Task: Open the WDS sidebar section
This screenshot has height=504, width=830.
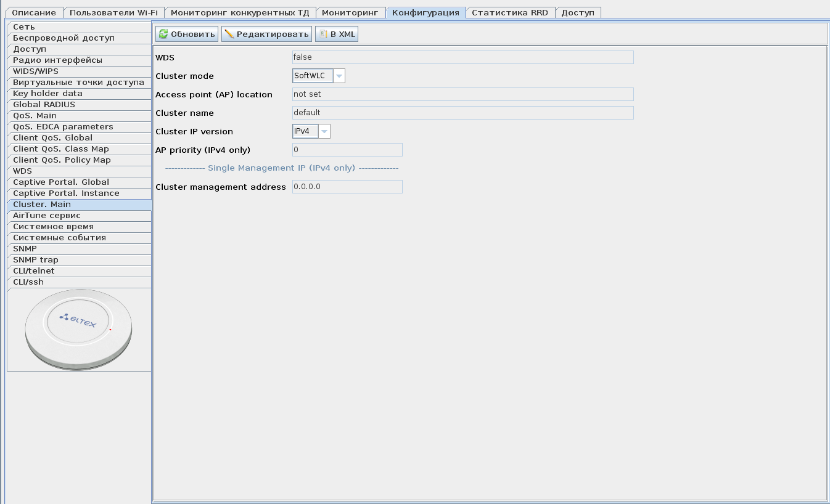Action: click(79, 171)
